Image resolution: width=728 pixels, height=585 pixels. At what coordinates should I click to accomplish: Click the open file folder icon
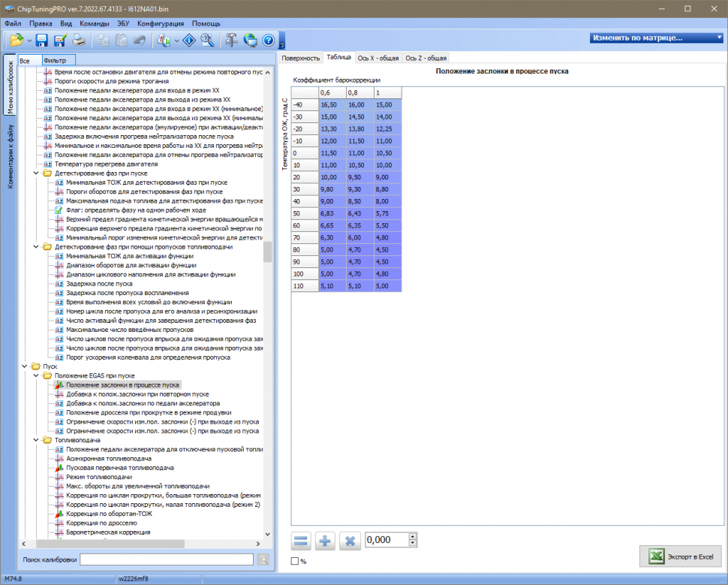pos(16,41)
